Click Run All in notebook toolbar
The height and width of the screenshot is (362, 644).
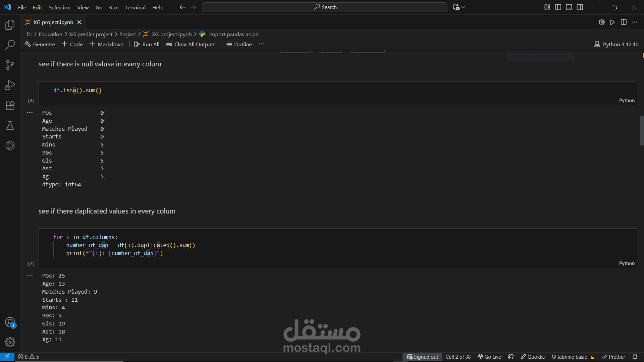click(x=147, y=44)
